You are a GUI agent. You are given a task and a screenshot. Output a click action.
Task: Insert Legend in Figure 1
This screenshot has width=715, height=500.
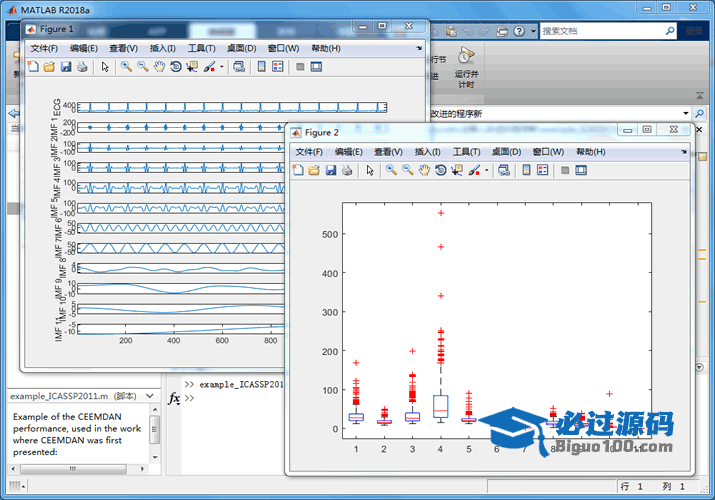click(x=277, y=67)
